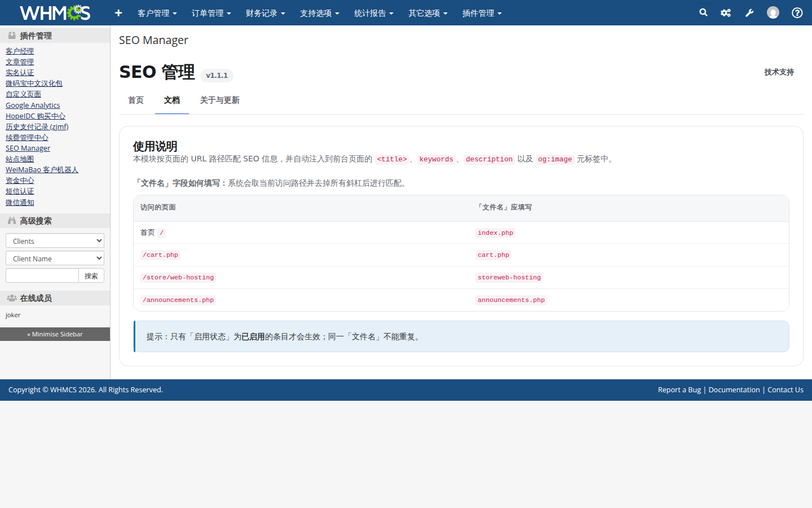
Task: Click the Report a Bug link
Action: click(679, 390)
